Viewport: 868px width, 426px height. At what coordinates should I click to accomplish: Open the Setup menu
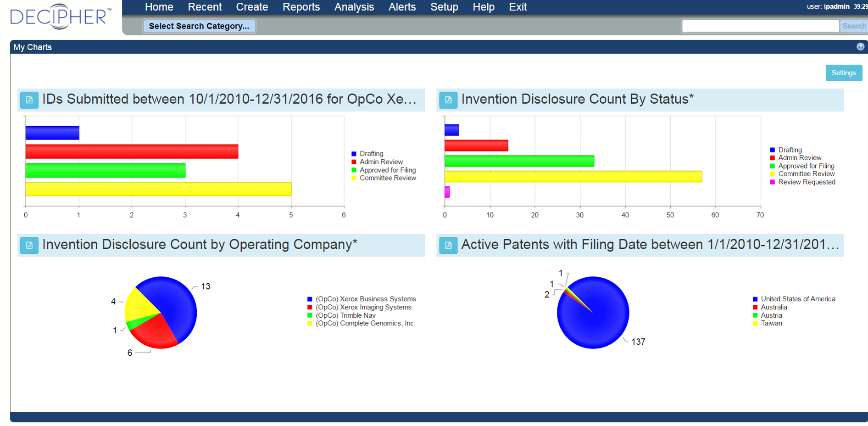tap(444, 7)
